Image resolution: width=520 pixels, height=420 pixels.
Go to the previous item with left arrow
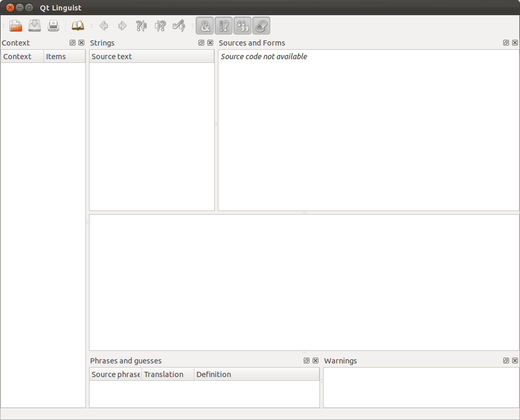(x=104, y=26)
